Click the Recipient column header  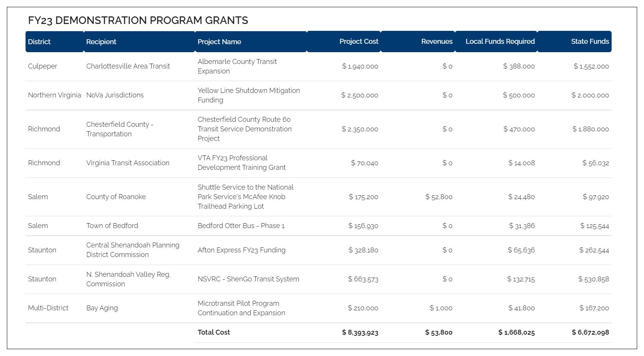pos(139,42)
